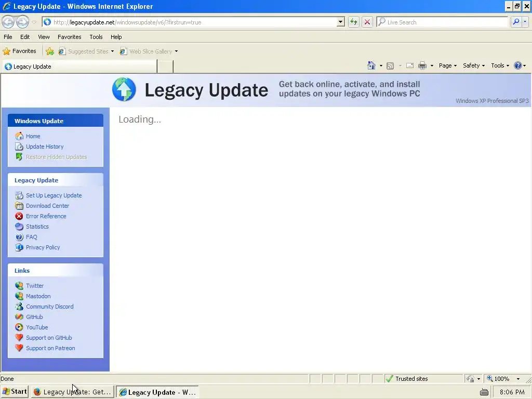This screenshot has height=399, width=532.
Task: Open the Page toolbar menu
Action: (447, 65)
